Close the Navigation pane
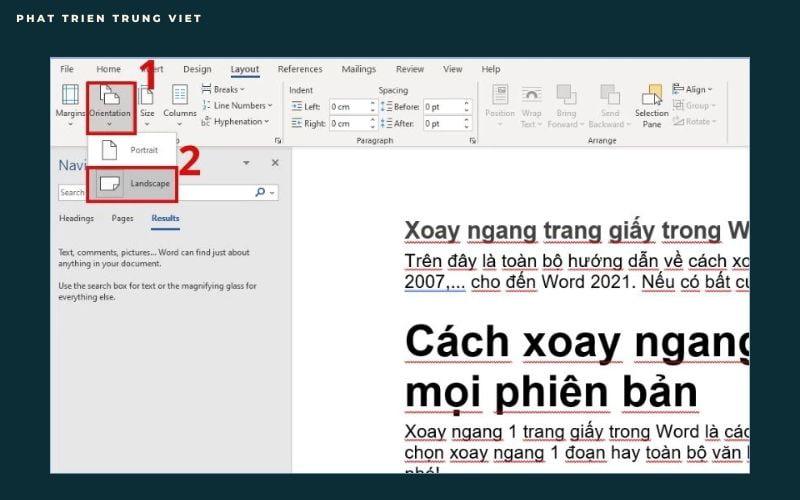 (275, 163)
